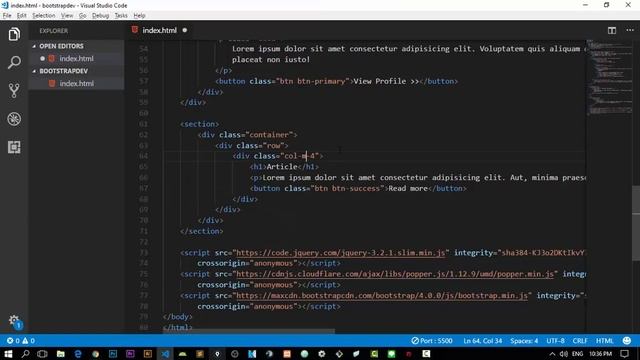
Task: Click the Port : 5500 live server button
Action: [x=432, y=341]
